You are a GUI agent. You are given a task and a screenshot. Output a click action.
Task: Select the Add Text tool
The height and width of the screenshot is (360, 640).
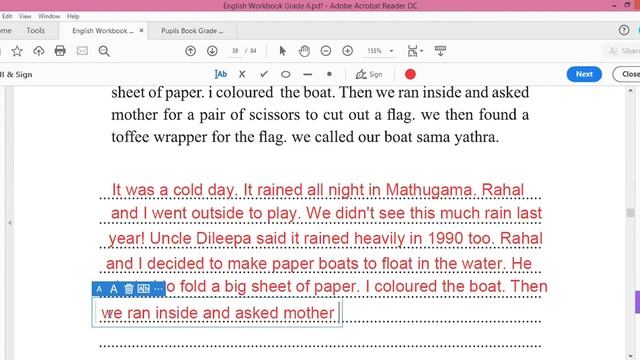(220, 74)
